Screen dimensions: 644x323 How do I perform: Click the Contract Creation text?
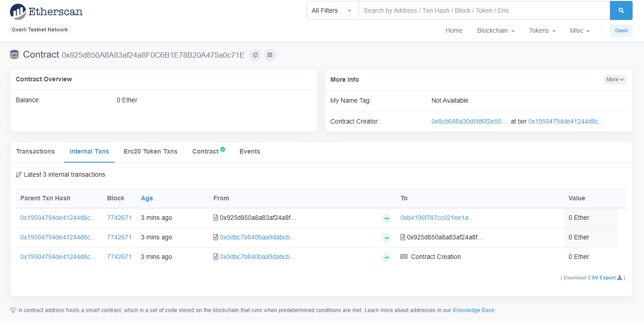(436, 257)
